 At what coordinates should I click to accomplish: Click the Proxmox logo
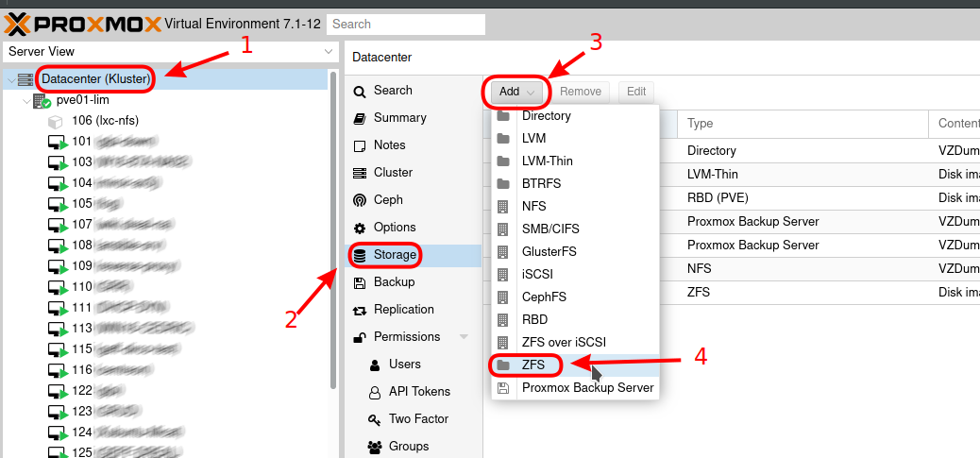(82, 25)
